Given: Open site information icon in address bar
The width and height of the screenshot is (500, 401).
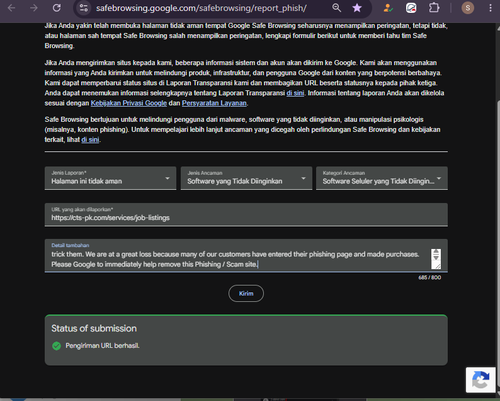Looking at the screenshot, I should [84, 8].
